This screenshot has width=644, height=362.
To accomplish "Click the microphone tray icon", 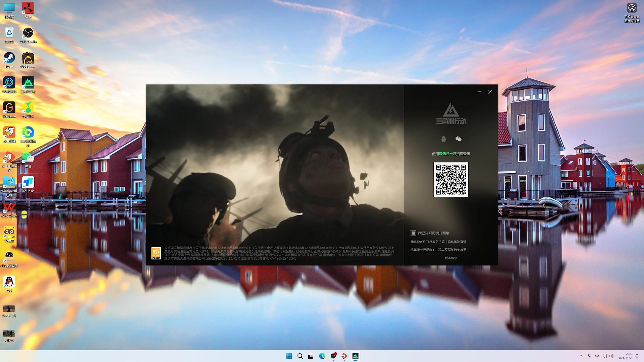I will pos(589,356).
